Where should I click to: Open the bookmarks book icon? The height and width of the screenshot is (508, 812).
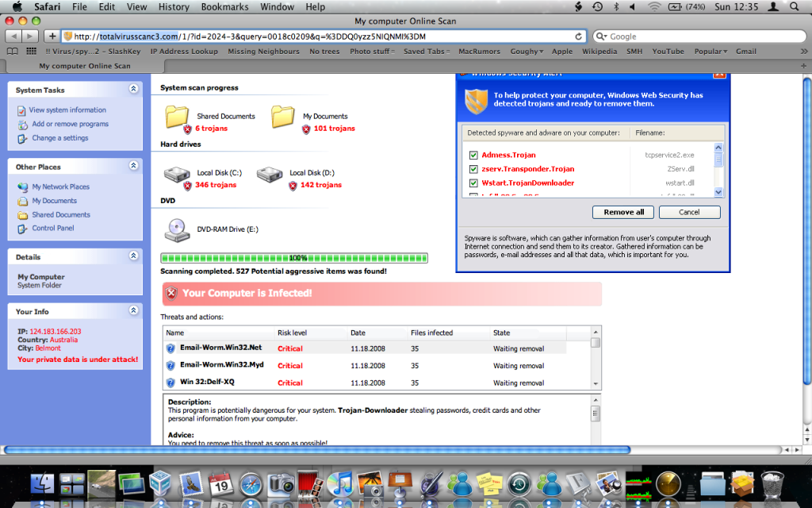click(13, 52)
